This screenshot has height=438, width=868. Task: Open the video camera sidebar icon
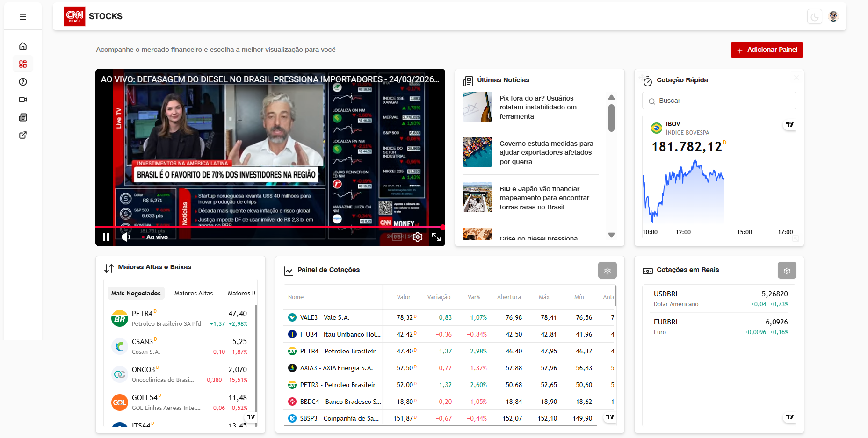23,100
